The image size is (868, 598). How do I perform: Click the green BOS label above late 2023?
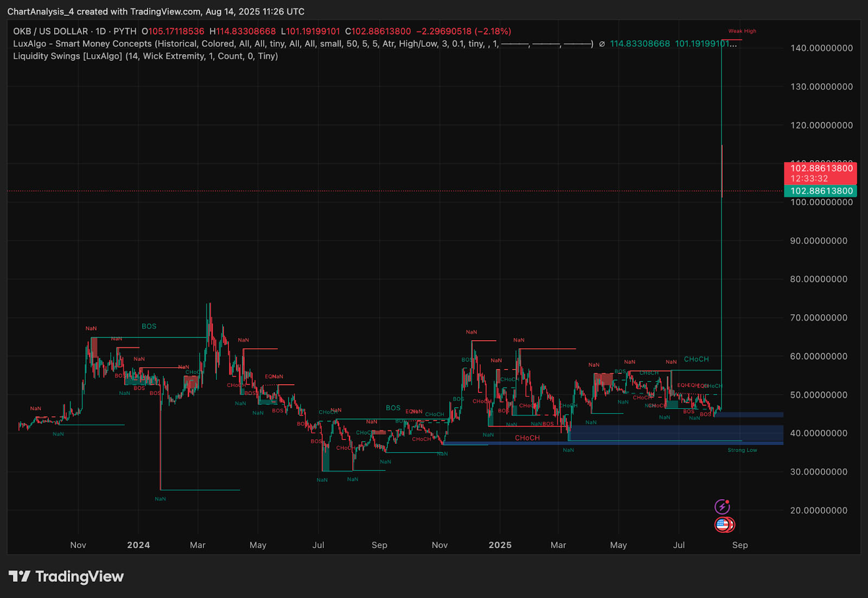coord(149,326)
